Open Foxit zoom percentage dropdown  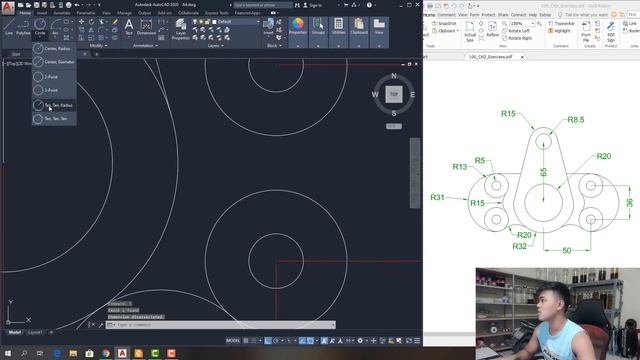(x=532, y=24)
